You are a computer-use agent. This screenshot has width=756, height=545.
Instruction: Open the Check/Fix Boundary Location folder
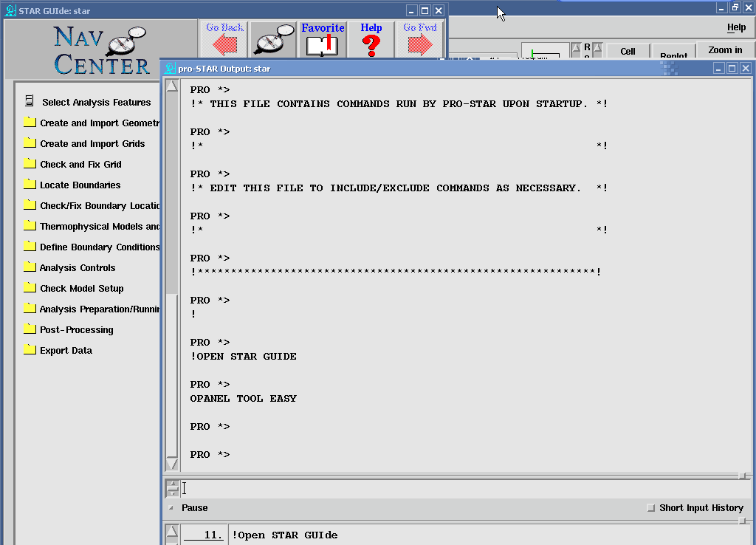(x=30, y=205)
